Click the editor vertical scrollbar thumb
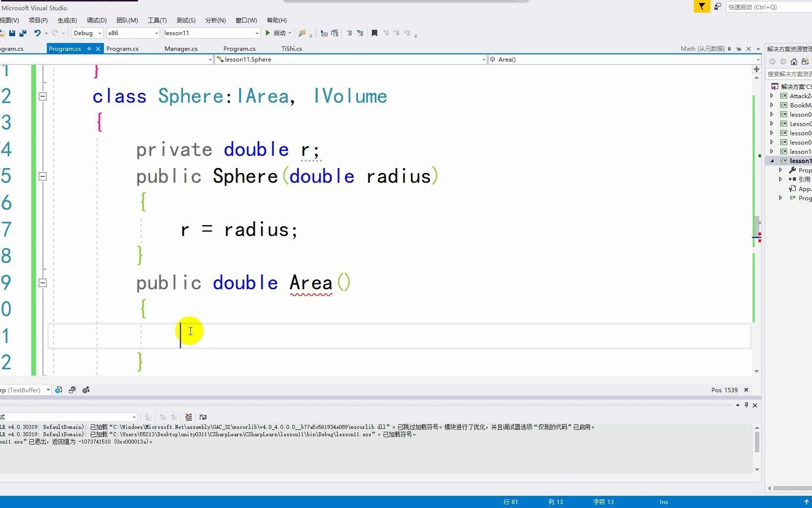 (756, 226)
